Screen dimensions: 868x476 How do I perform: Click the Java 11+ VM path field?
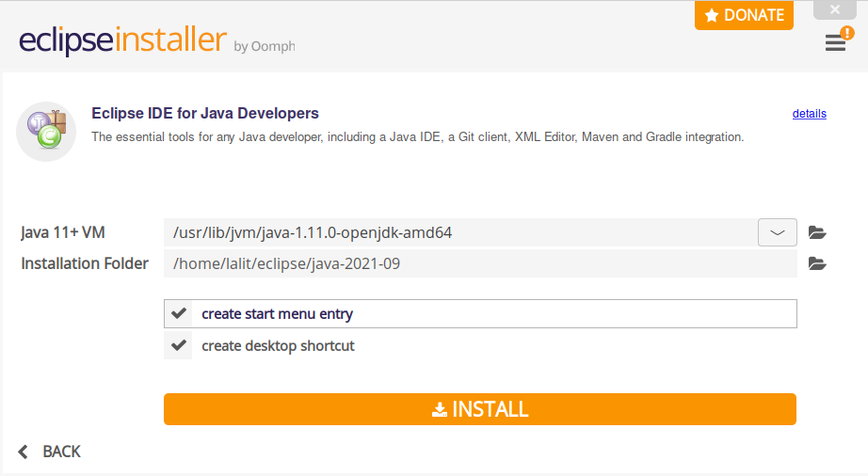(x=460, y=232)
